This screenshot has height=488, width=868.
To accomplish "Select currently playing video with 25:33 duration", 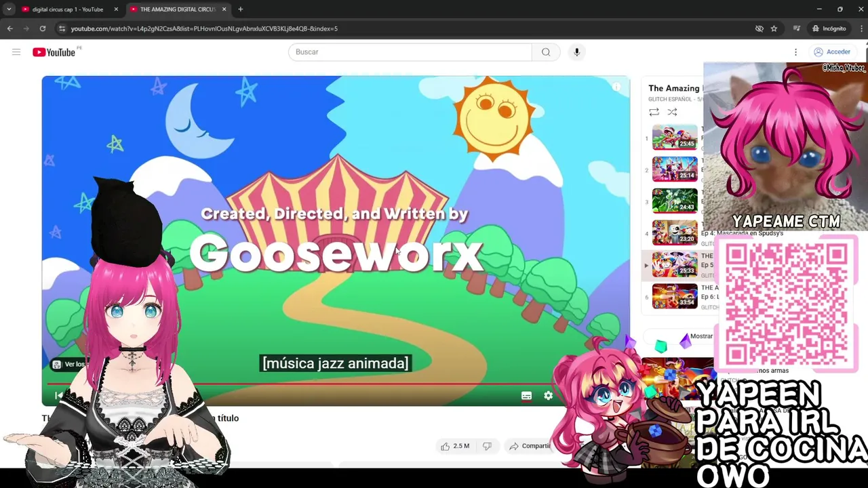I will (x=675, y=264).
